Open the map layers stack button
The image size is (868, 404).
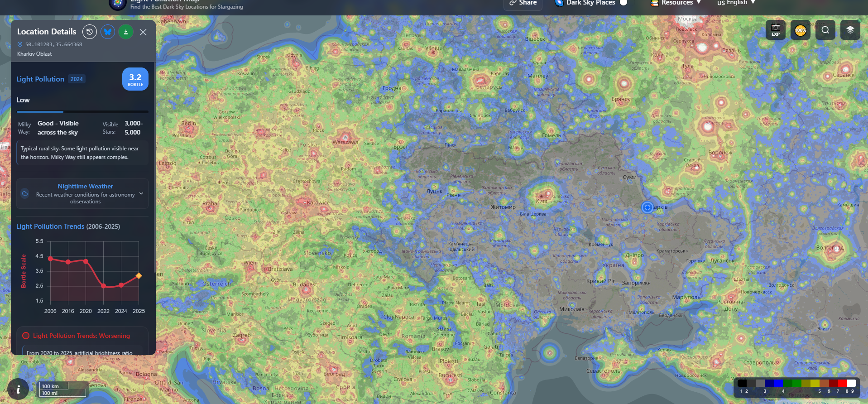pyautogui.click(x=850, y=30)
